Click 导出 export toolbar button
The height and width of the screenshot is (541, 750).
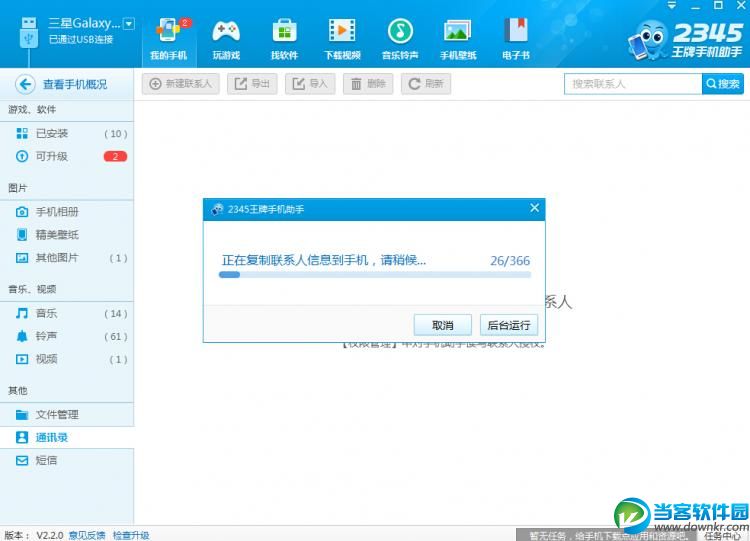click(x=252, y=84)
